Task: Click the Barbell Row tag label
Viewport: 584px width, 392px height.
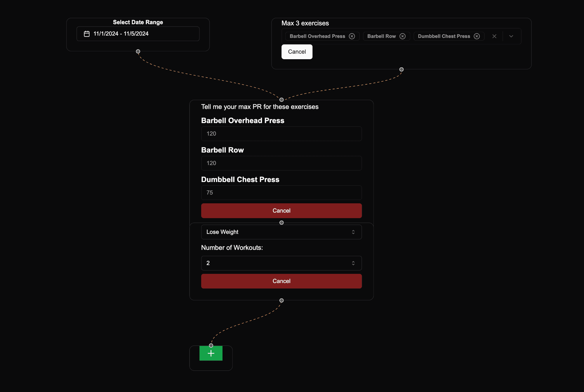Action: 381,36
